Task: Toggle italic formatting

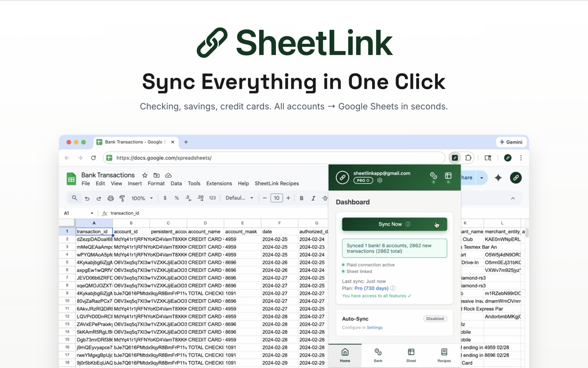Action: (313, 198)
